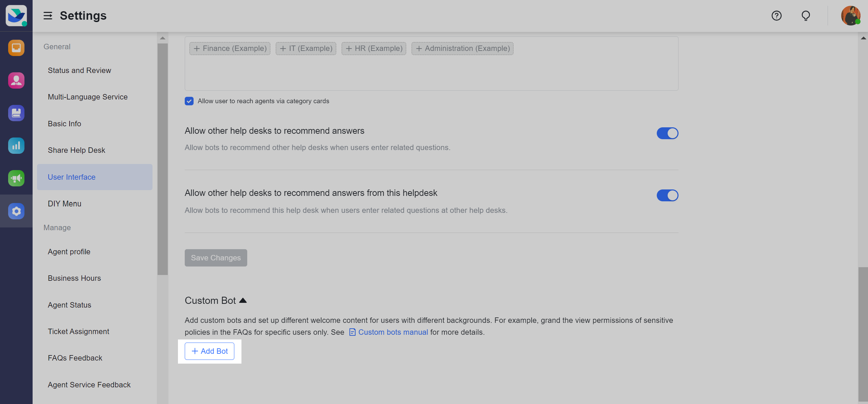This screenshot has height=404, width=868.
Task: Click your profile avatar in top right
Action: (851, 16)
